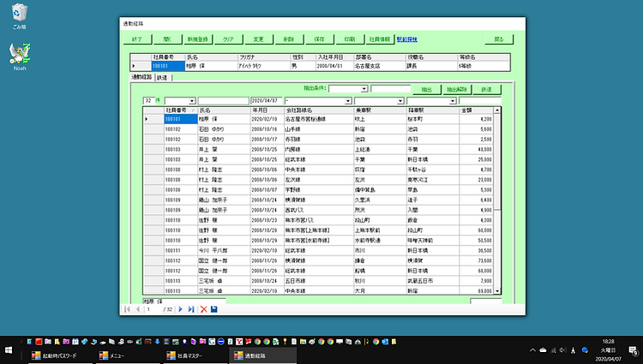Open 社員情報 button
The image size is (643, 364).
coord(380,39)
